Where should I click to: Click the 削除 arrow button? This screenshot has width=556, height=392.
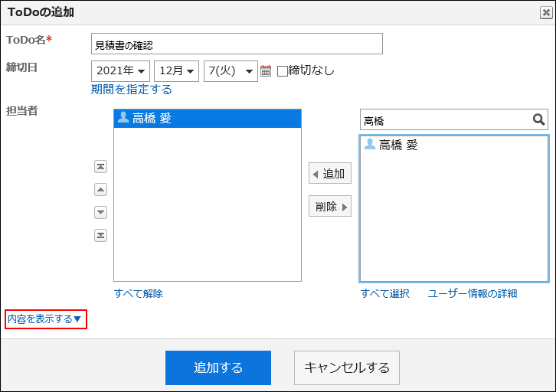pyautogui.click(x=330, y=206)
